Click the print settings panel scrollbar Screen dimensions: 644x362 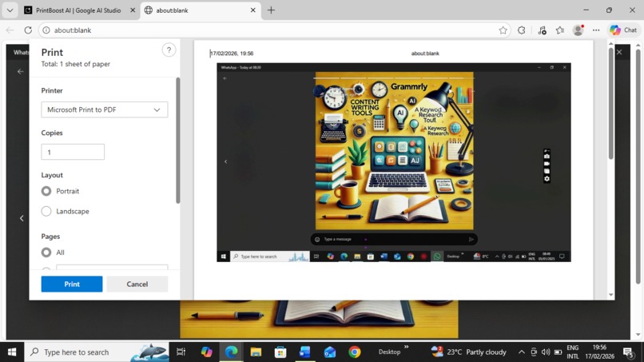[178, 140]
